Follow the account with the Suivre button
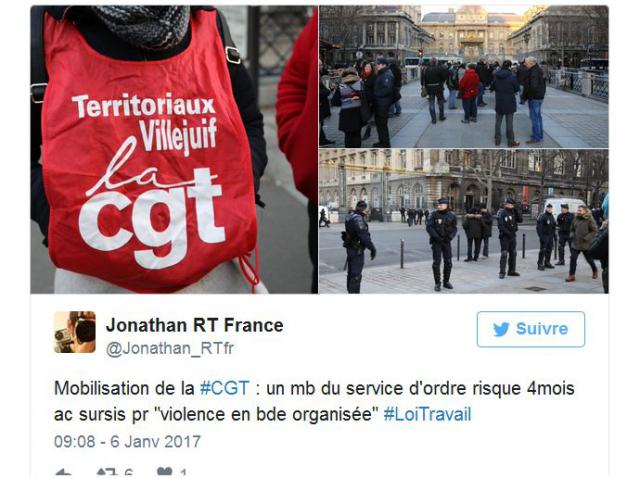 pos(531,329)
